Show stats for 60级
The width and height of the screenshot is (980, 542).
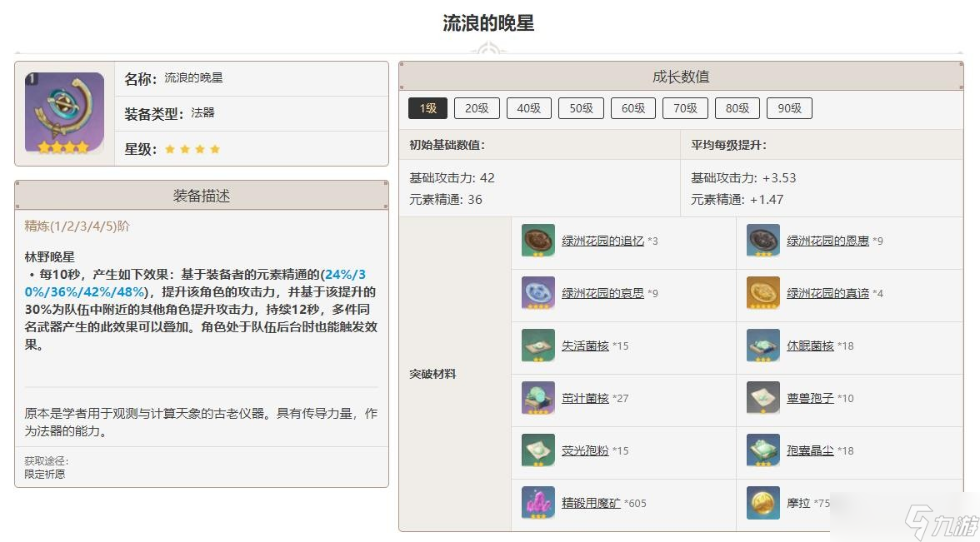[x=633, y=108]
